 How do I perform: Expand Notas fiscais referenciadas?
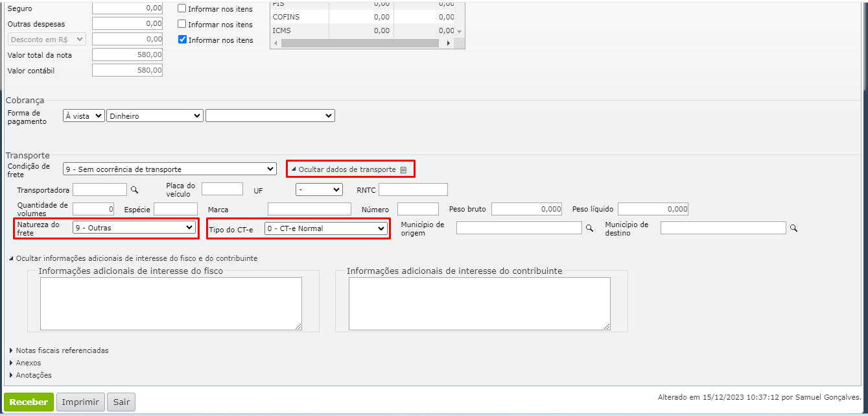coord(59,350)
